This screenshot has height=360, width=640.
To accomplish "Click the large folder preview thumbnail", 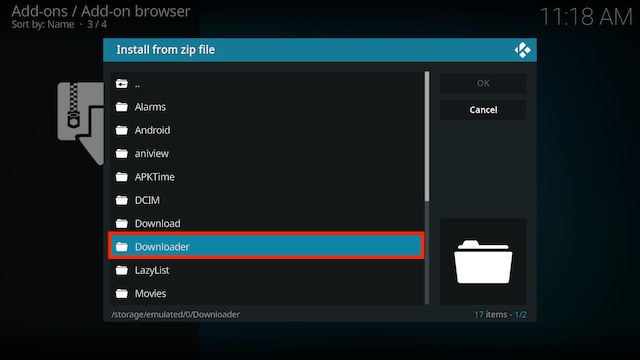I will (x=483, y=262).
